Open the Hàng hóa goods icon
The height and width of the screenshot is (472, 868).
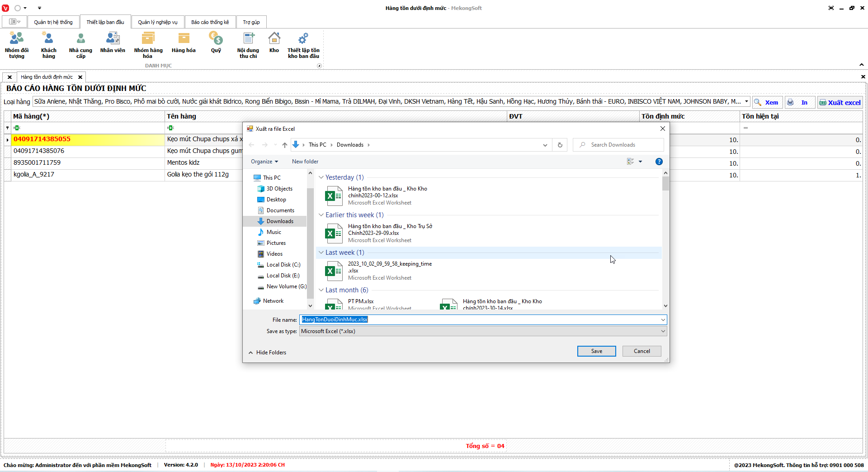(184, 43)
